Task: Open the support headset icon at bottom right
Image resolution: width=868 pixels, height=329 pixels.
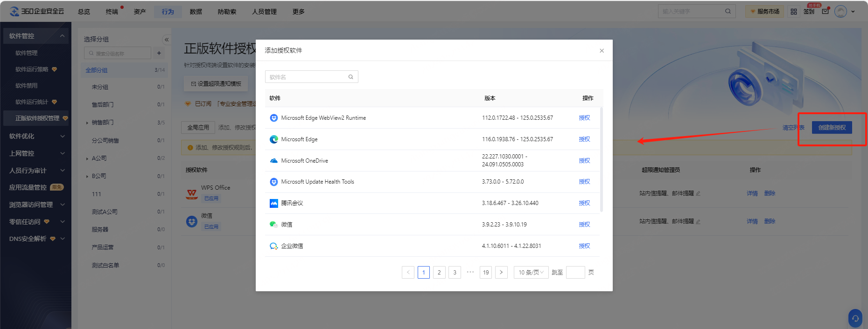Action: pos(855,319)
